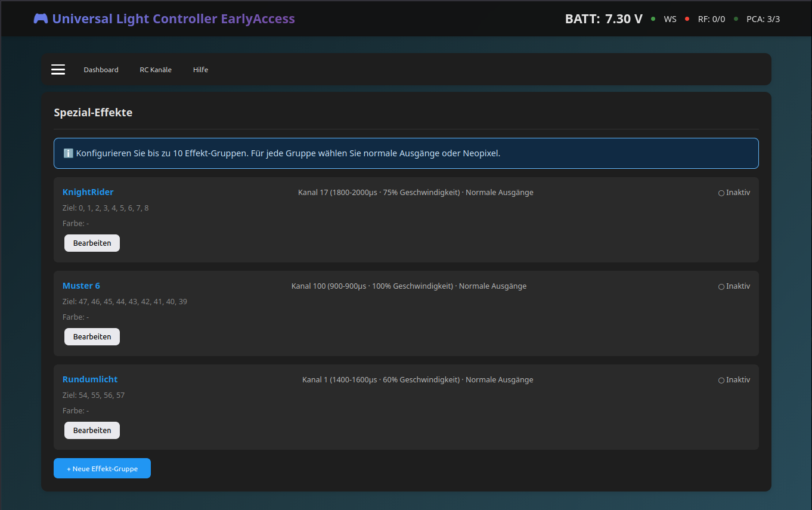
Task: Go to RC Kanäle page
Action: [156, 70]
